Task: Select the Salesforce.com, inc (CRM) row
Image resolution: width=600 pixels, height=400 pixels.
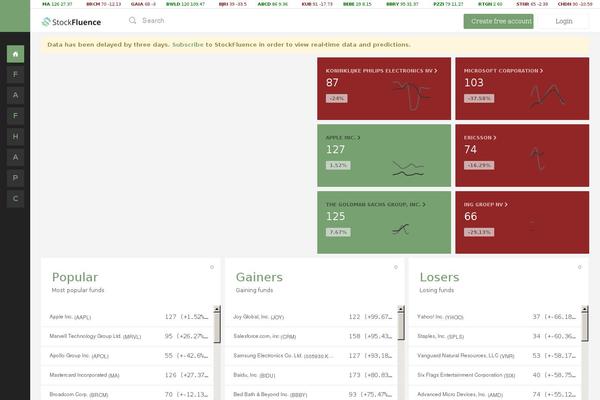Action: (311, 336)
